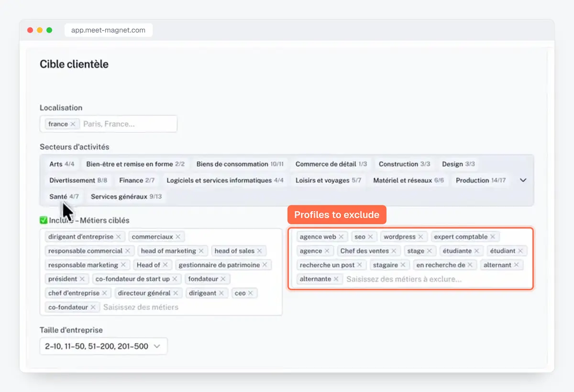Viewport: 574px width, 392px height.
Task: Remove excluded 'expert comptable' tag
Action: click(x=492, y=237)
